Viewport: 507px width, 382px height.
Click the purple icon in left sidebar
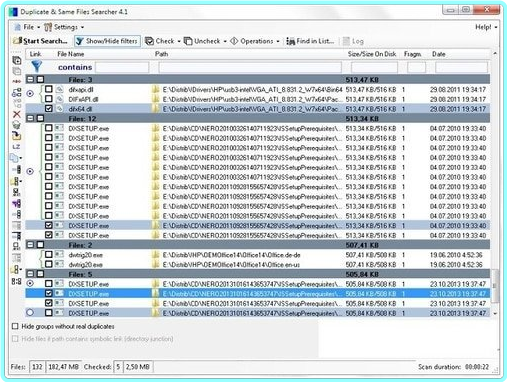[16, 203]
